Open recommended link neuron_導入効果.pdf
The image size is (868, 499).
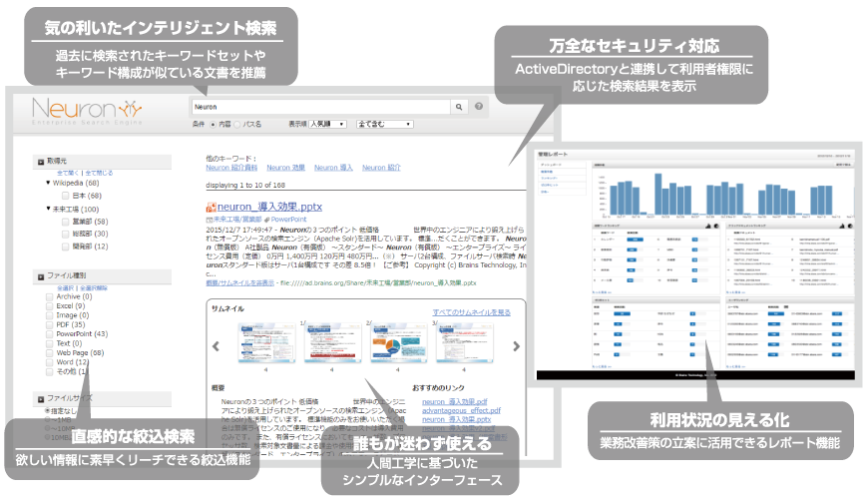coord(455,402)
